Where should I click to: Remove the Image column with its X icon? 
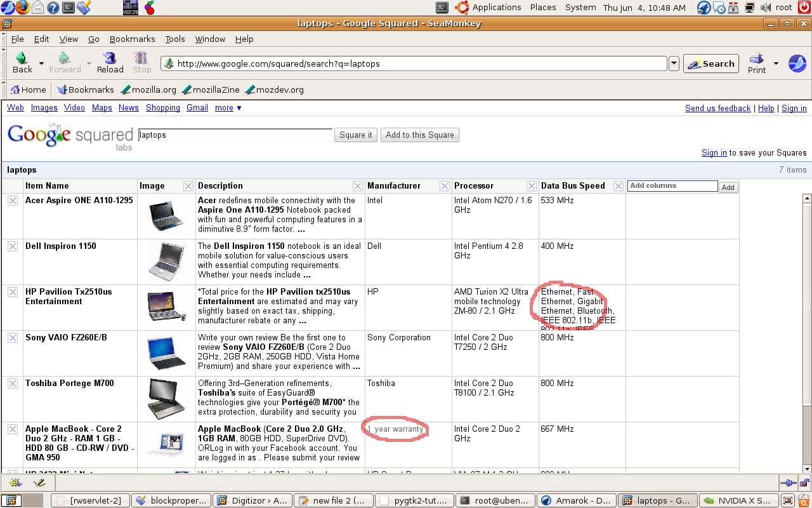click(x=188, y=186)
